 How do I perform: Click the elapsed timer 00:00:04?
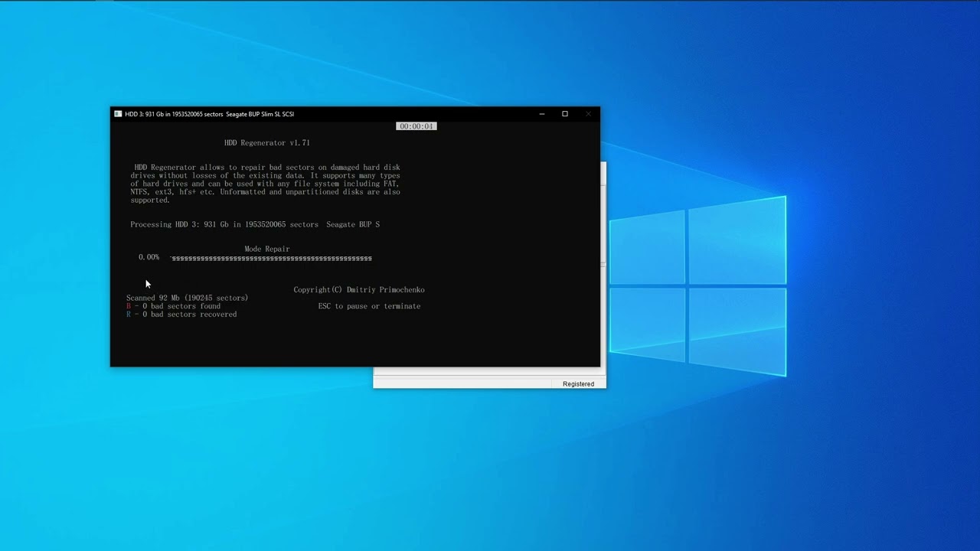tap(416, 126)
